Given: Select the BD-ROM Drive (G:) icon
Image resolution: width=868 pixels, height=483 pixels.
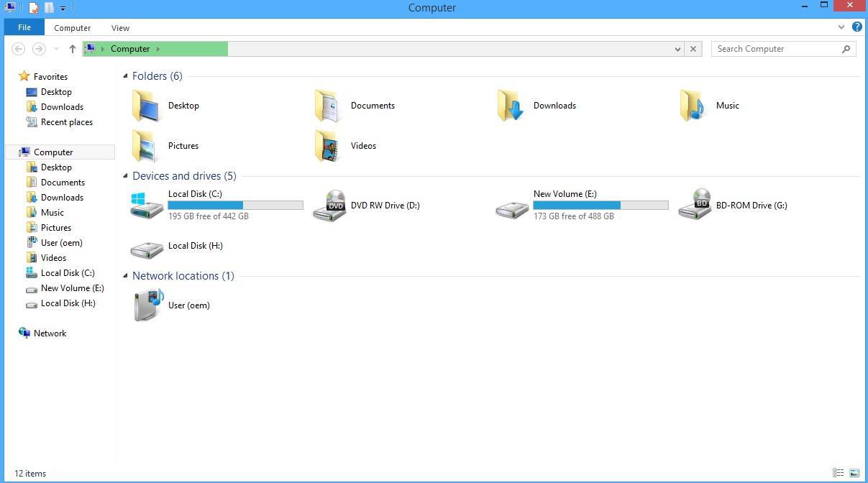Looking at the screenshot, I should coord(695,205).
